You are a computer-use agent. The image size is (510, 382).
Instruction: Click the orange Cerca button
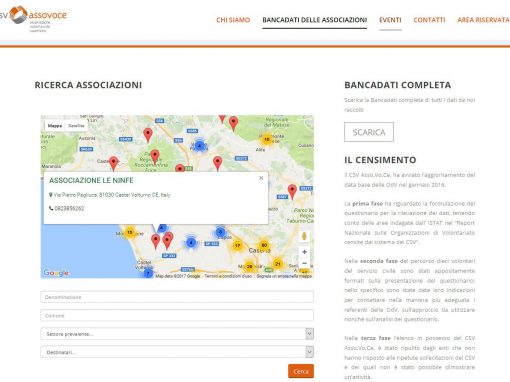tap(301, 371)
